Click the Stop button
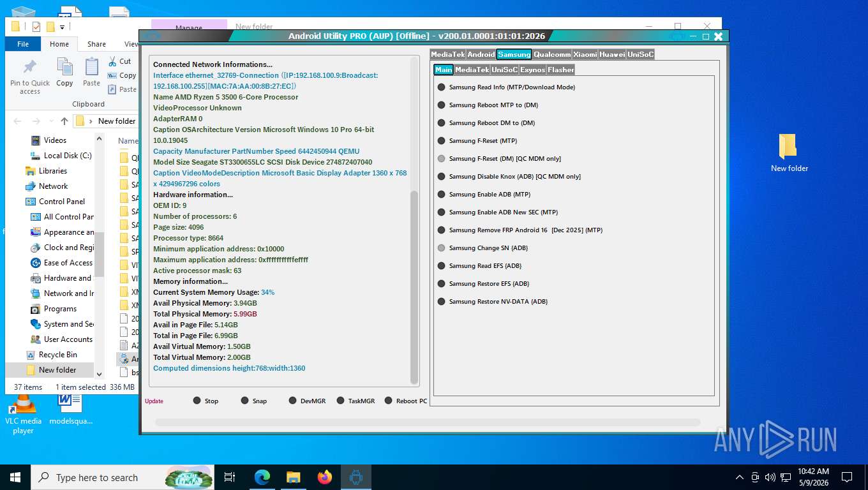Screen dimensions: 868x490 tap(206, 401)
